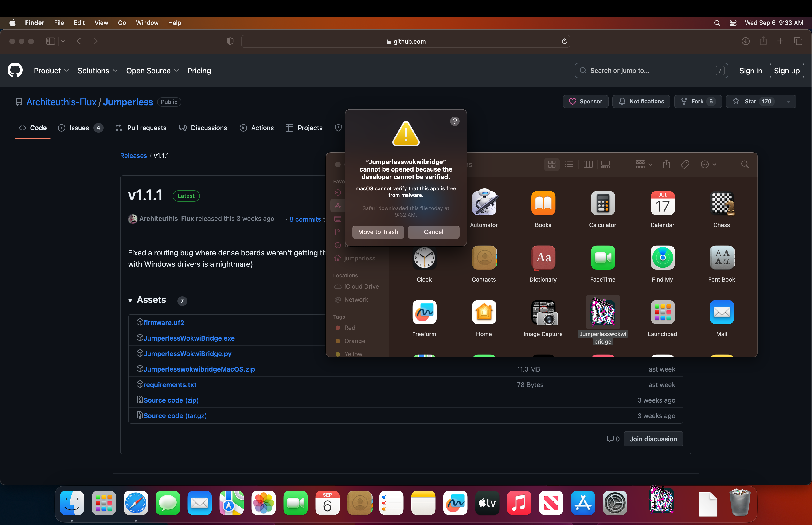The height and width of the screenshot is (525, 812).
Task: Collapse the Assets section triangle
Action: pyautogui.click(x=130, y=300)
